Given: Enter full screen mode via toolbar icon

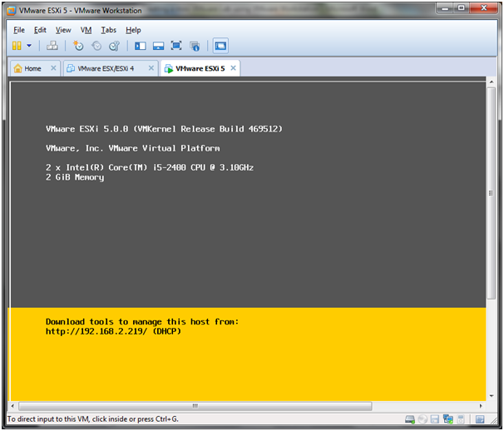Looking at the screenshot, I should (x=176, y=46).
